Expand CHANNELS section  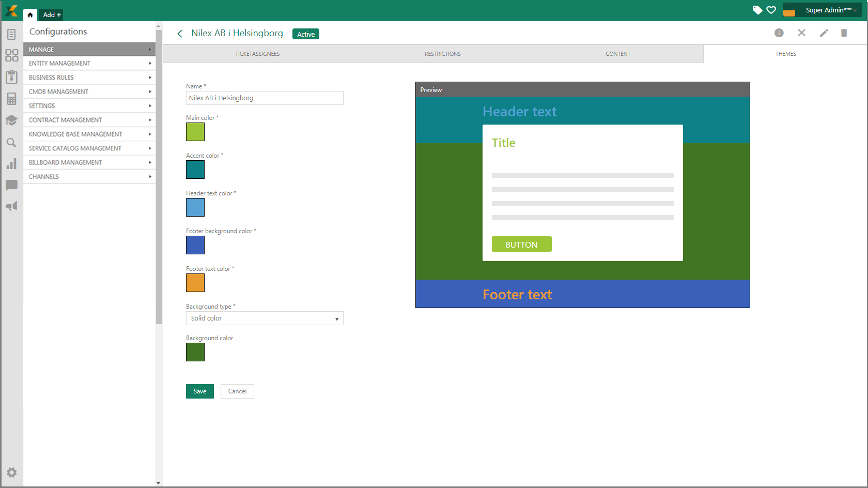pos(89,176)
